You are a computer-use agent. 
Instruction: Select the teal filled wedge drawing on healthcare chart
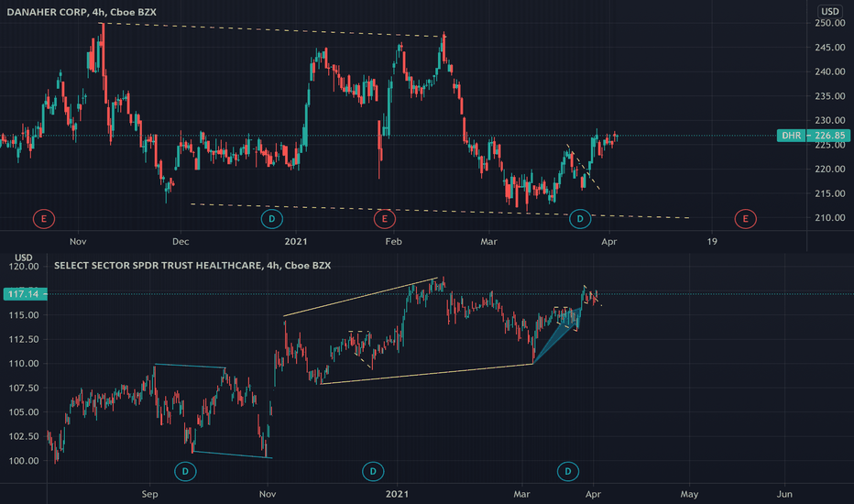click(x=561, y=332)
